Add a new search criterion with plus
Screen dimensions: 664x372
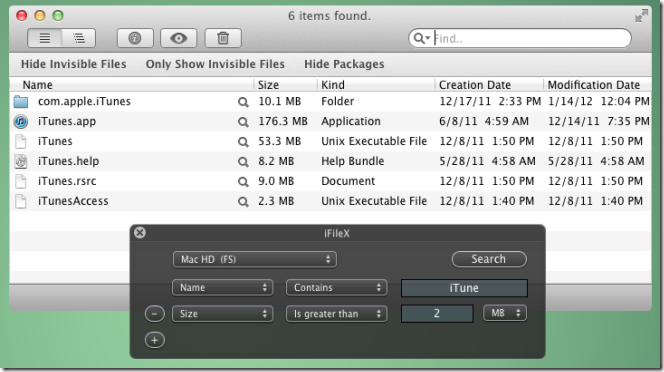click(155, 340)
